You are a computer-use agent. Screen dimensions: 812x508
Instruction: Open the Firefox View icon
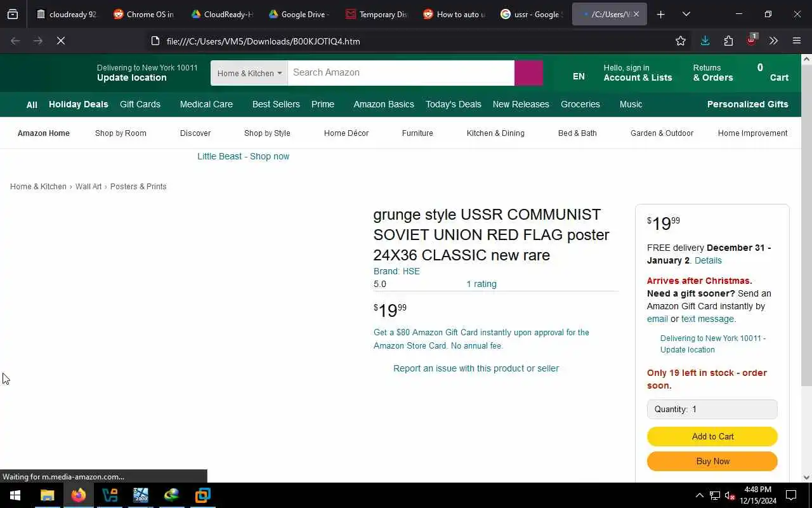13,14
